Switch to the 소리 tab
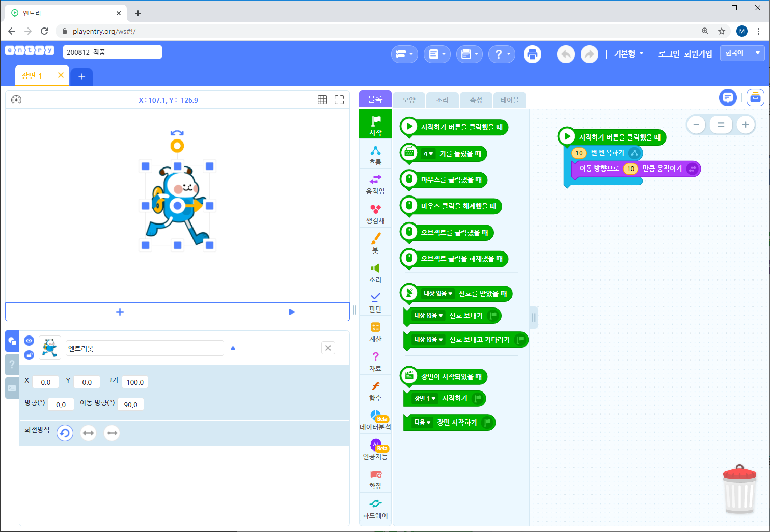770x532 pixels. pos(443,100)
